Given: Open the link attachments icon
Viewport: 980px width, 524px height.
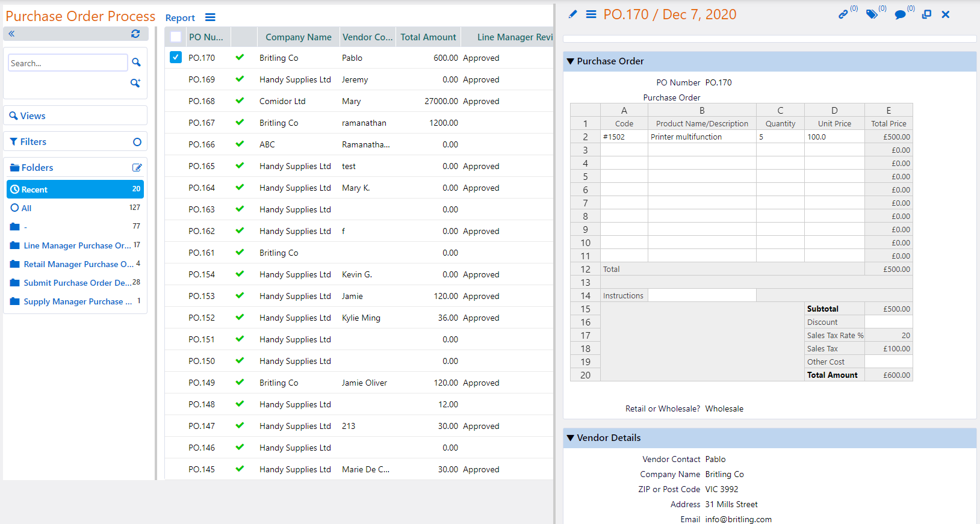Looking at the screenshot, I should pos(843,14).
